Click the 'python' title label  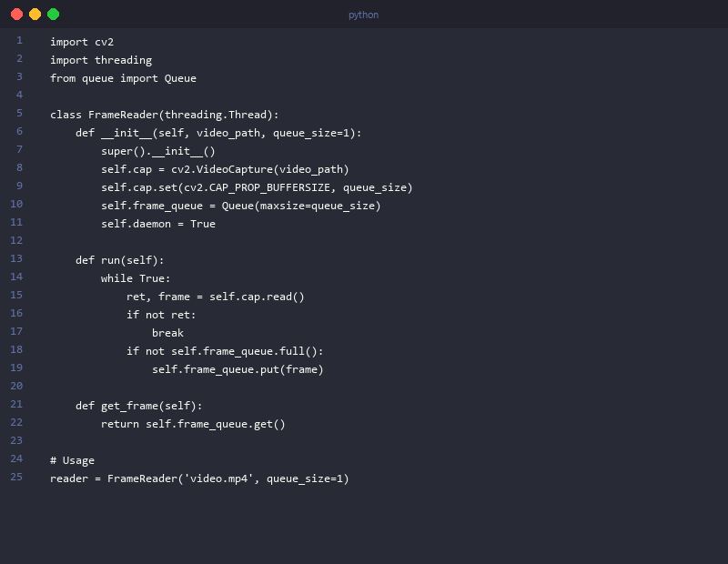pyautogui.click(x=363, y=15)
